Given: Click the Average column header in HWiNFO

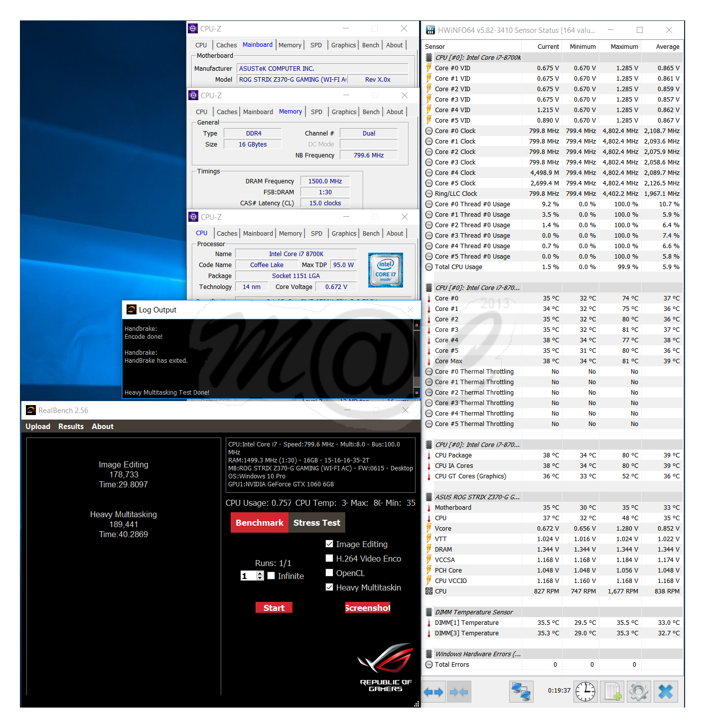Looking at the screenshot, I should point(662,46).
